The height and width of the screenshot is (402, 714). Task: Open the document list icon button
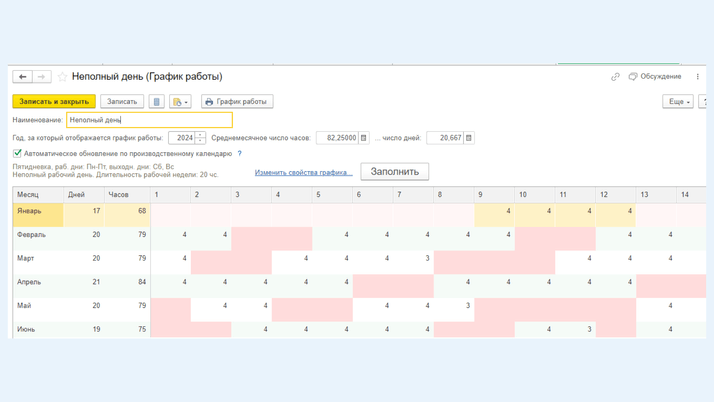(156, 101)
